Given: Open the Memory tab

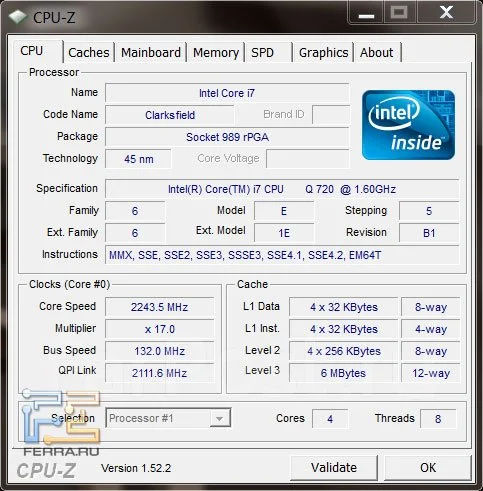Looking at the screenshot, I should pyautogui.click(x=216, y=53).
